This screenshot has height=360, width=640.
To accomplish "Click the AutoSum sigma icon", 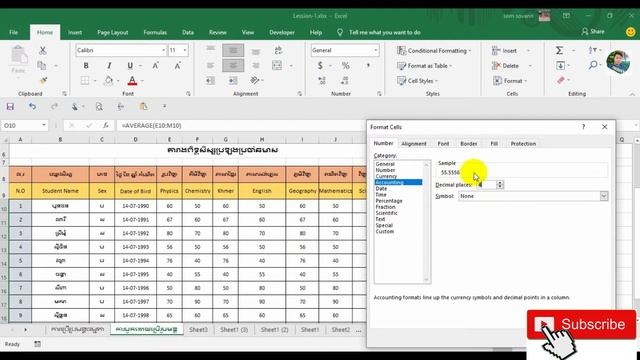I will pyautogui.click(x=559, y=50).
